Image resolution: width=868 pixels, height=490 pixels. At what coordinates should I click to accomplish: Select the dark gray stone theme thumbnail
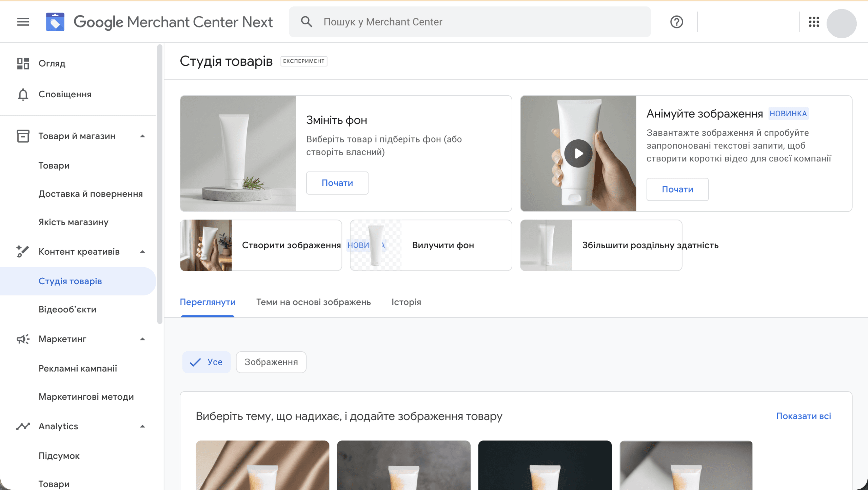pos(403,465)
